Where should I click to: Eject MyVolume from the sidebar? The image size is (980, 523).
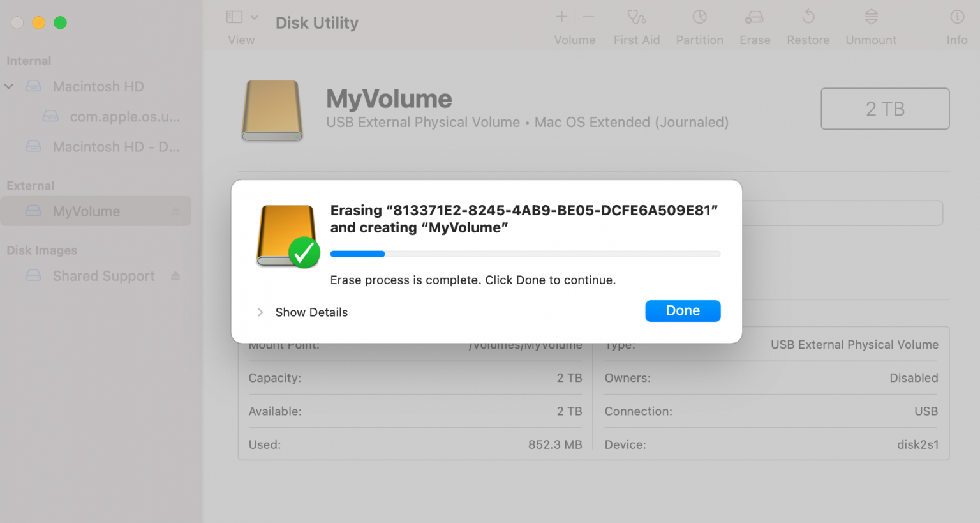(x=175, y=211)
